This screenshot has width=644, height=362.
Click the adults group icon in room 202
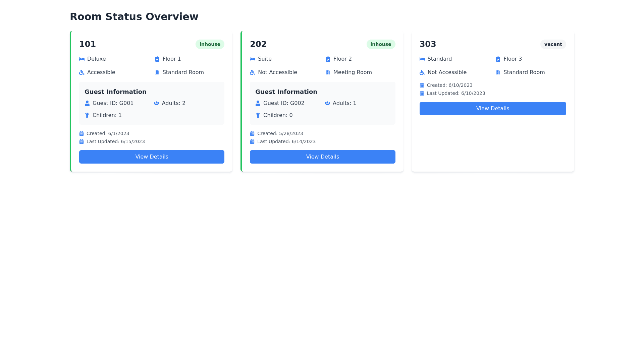[327, 103]
